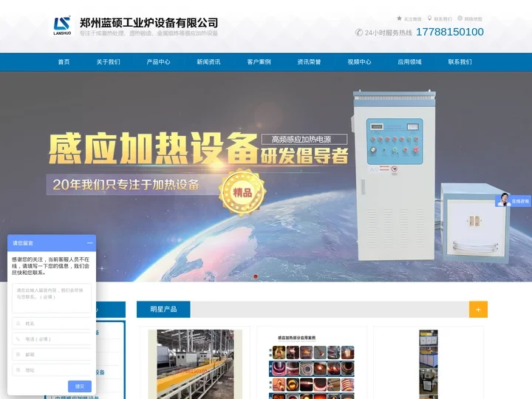Go to 产品中心 in navigation
The width and height of the screenshot is (532, 399).
coord(158,62)
